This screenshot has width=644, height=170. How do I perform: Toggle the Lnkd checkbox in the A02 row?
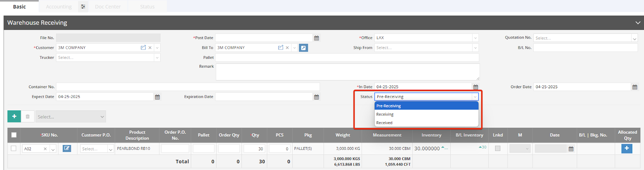(497, 149)
